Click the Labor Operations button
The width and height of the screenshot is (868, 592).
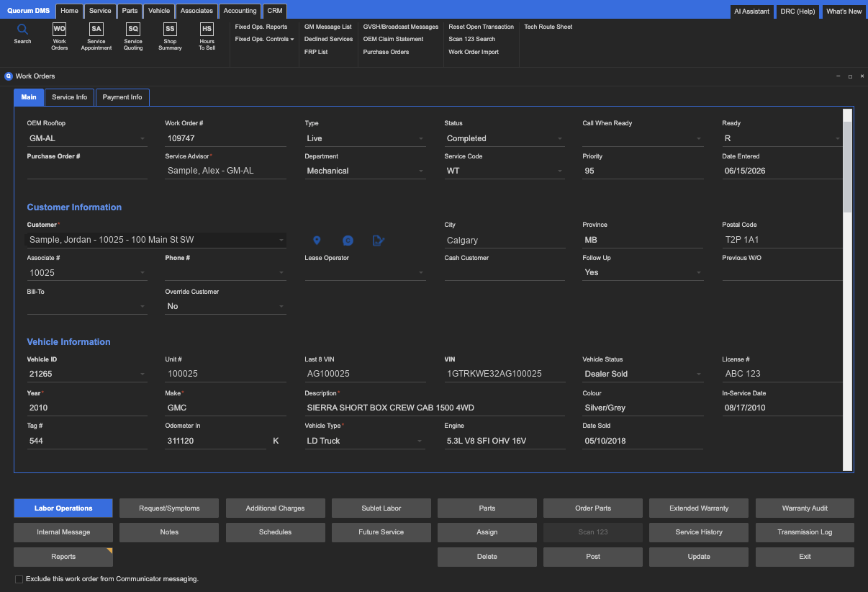(63, 508)
